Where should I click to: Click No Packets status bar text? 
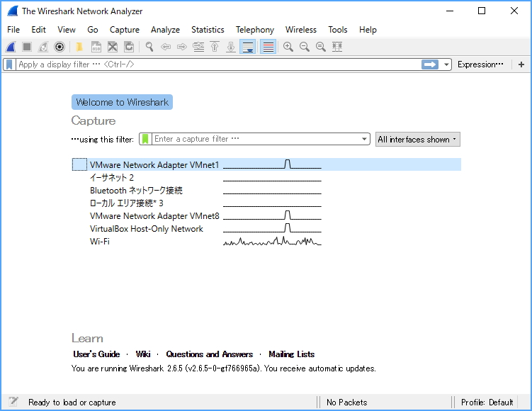click(346, 402)
